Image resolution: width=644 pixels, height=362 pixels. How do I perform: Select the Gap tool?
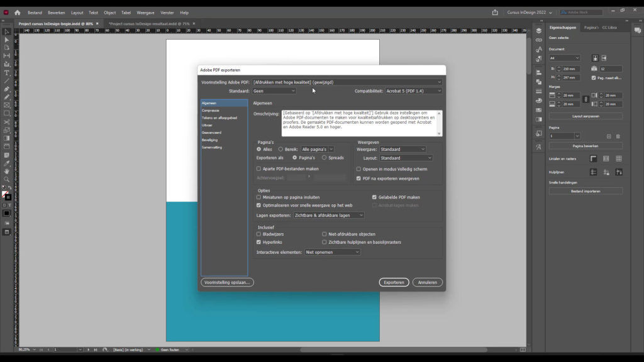point(6,56)
